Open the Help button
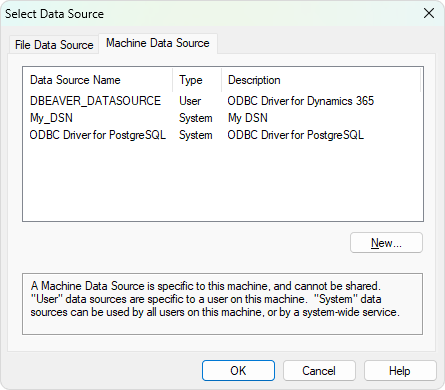Screen dimensions: 445x390 click(x=400, y=370)
